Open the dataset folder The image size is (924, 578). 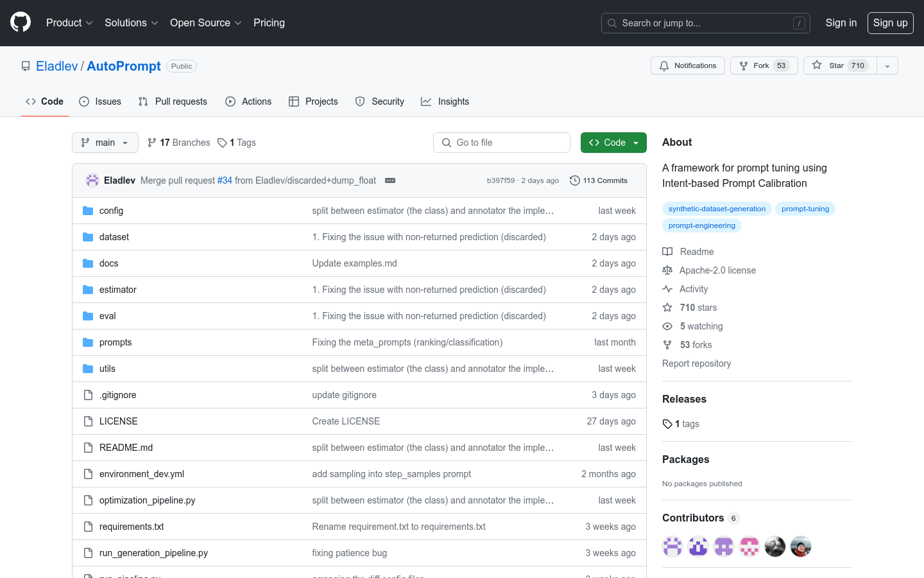[x=114, y=237]
